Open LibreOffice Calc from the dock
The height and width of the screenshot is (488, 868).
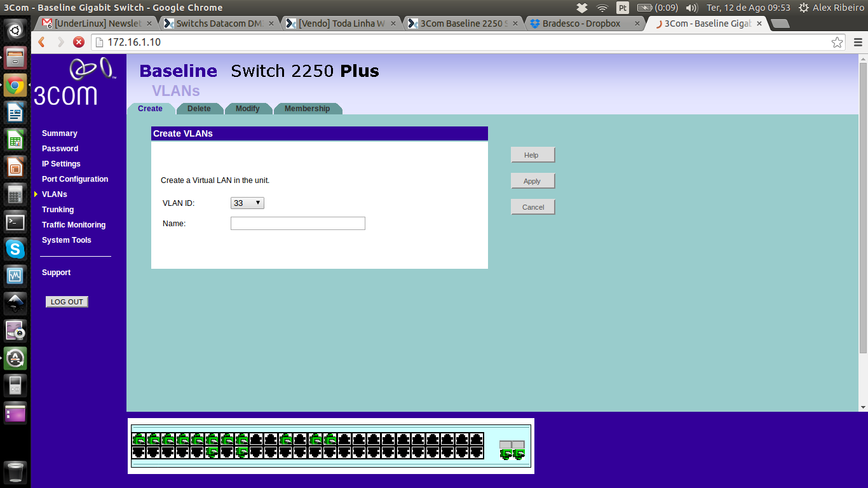click(x=15, y=140)
